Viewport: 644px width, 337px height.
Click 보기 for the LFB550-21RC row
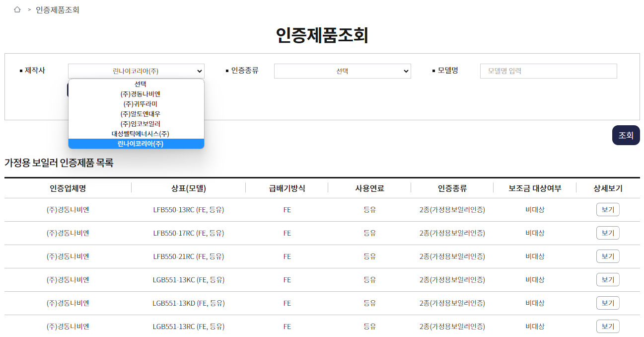pos(608,256)
